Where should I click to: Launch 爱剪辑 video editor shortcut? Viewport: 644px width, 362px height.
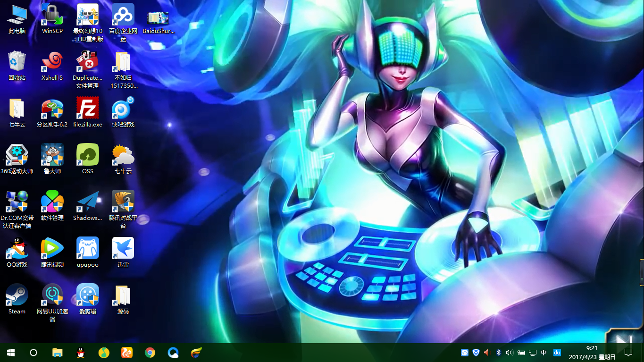tap(88, 300)
